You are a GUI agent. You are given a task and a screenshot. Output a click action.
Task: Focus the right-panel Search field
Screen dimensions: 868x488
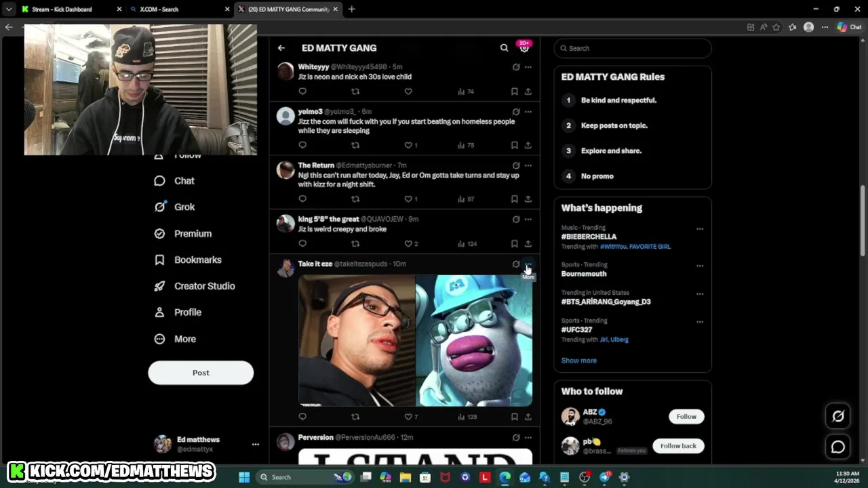point(633,48)
